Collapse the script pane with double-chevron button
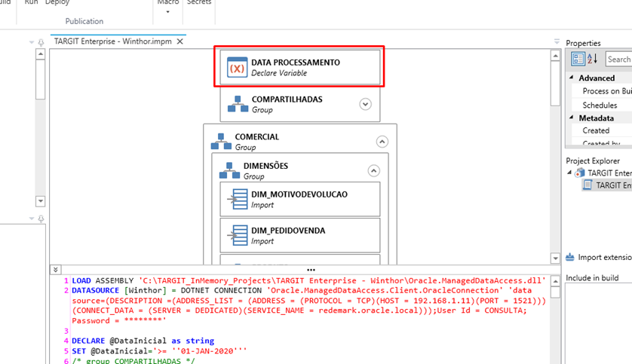 point(56,269)
